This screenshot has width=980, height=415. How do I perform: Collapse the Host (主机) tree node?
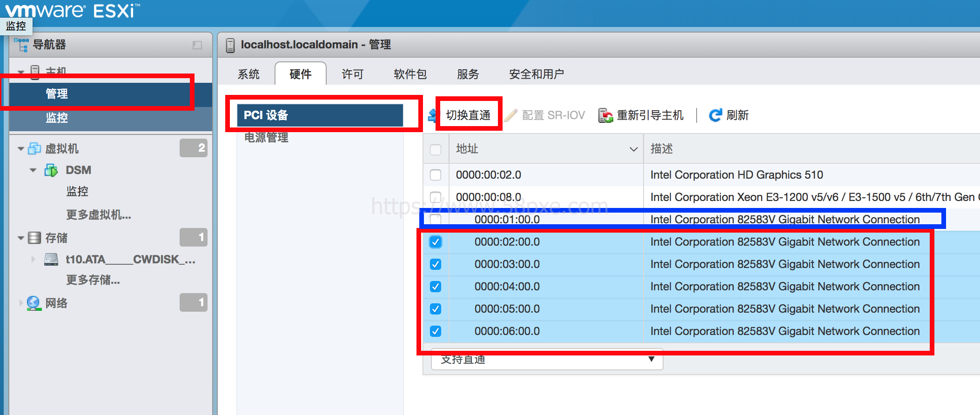tap(21, 72)
